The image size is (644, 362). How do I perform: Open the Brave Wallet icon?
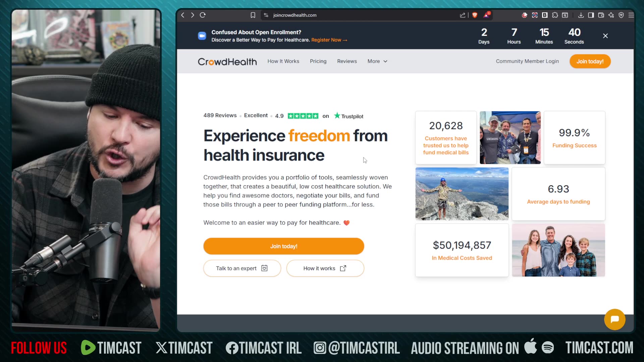tap(601, 15)
